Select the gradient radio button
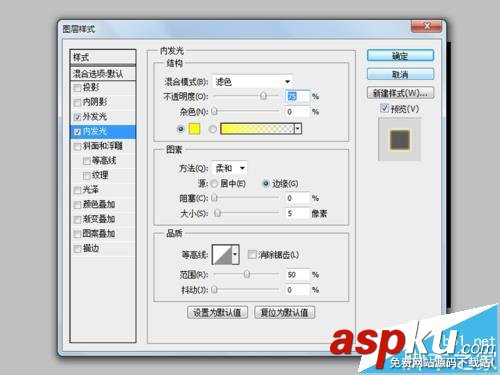Viewport: 500px width, 375px height. pos(212,129)
